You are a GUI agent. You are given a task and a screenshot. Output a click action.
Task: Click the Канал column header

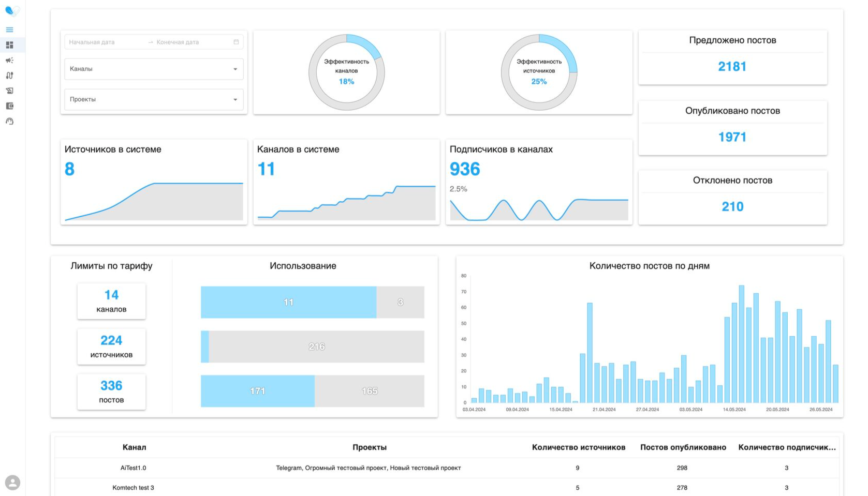(x=134, y=447)
